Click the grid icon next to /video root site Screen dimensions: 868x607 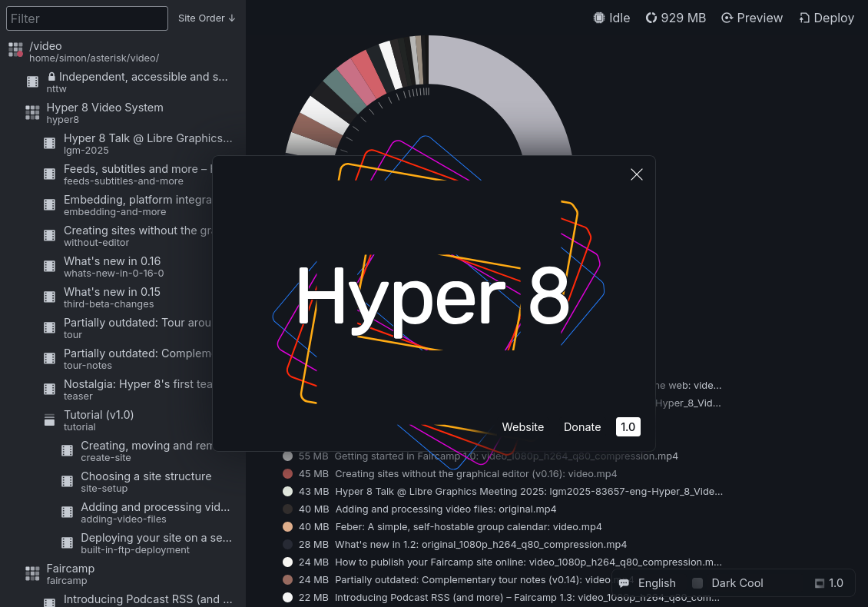(x=15, y=50)
